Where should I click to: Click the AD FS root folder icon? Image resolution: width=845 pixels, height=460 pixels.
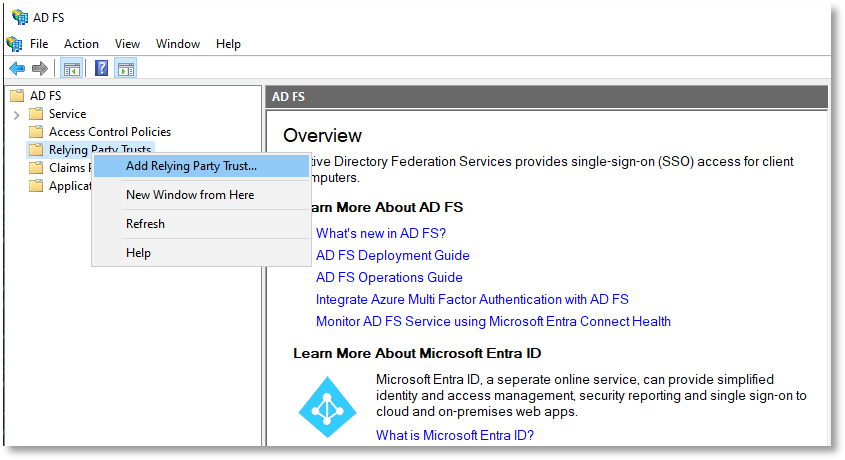pyautogui.click(x=17, y=96)
